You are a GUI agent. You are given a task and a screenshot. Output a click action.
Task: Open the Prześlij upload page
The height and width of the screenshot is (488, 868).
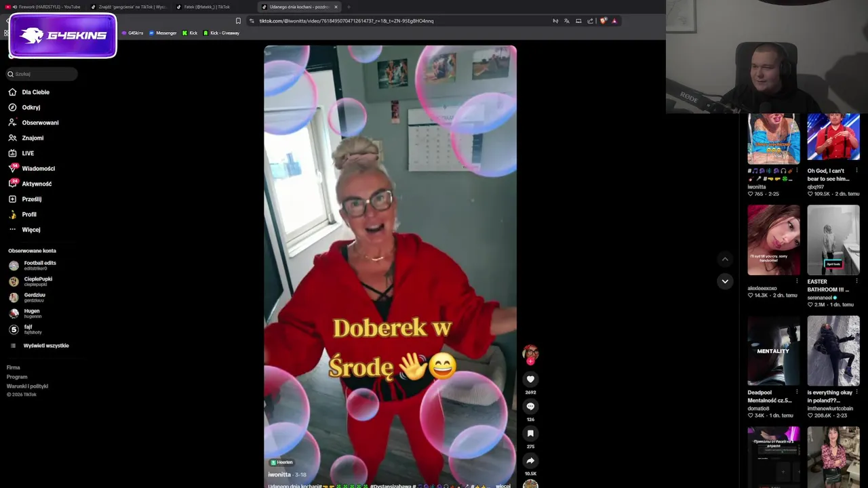[x=25, y=199]
